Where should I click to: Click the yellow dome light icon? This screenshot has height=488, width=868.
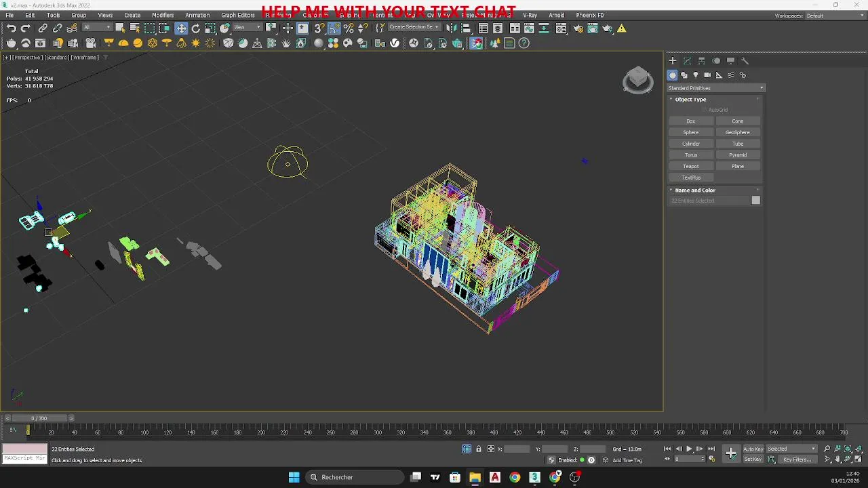(123, 43)
